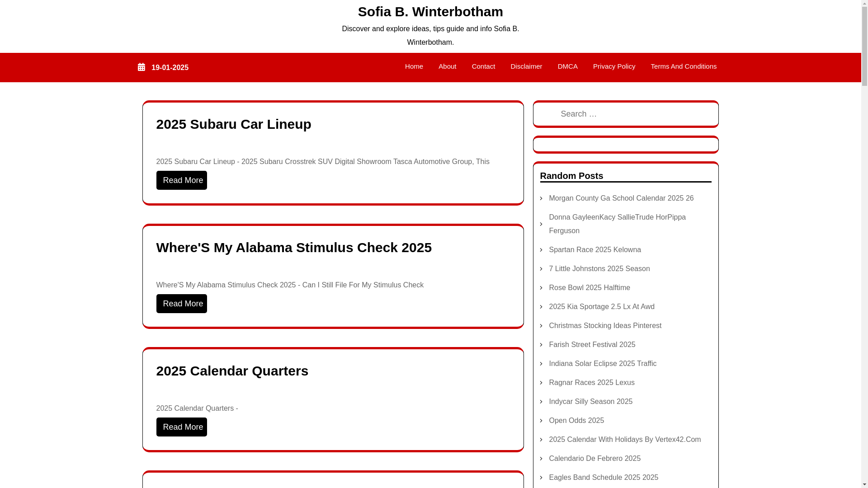The image size is (868, 488).
Task: Open the DMCA menu link
Action: click(x=568, y=66)
